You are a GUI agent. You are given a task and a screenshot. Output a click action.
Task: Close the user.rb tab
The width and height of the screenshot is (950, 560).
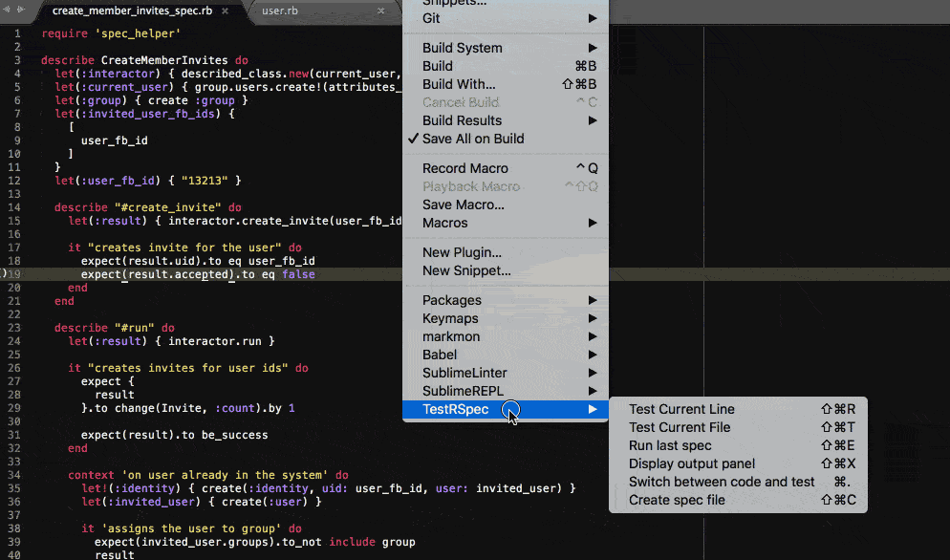pyautogui.click(x=380, y=11)
